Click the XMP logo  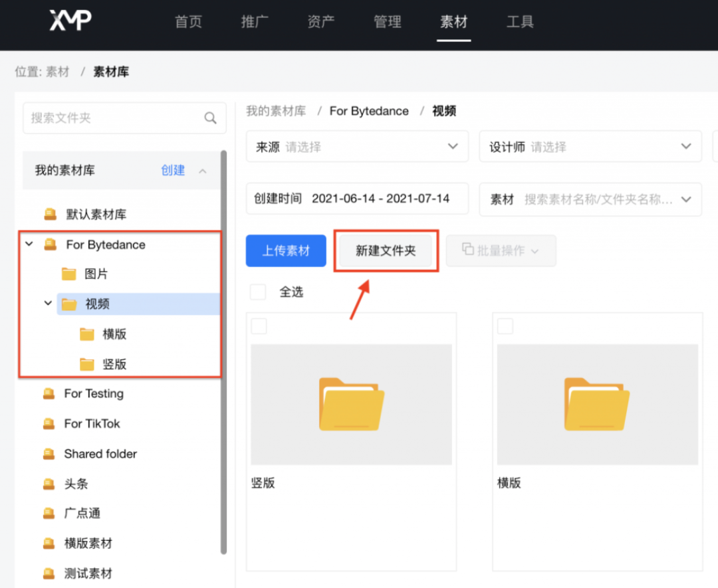coord(70,20)
